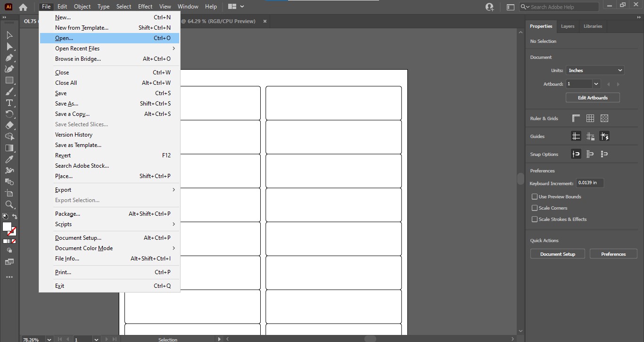Select the Symbol Sprayer tool

9,171
